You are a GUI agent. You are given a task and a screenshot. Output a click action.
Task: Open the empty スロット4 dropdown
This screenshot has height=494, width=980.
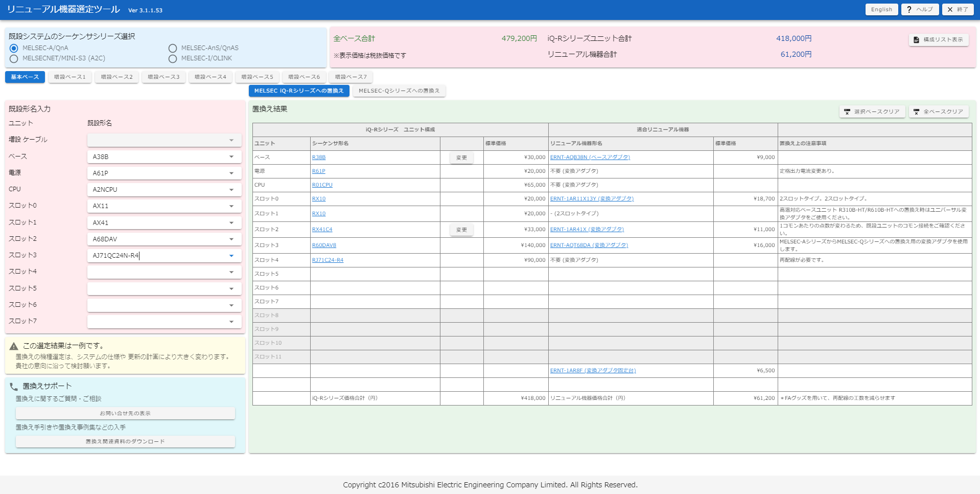(x=164, y=272)
